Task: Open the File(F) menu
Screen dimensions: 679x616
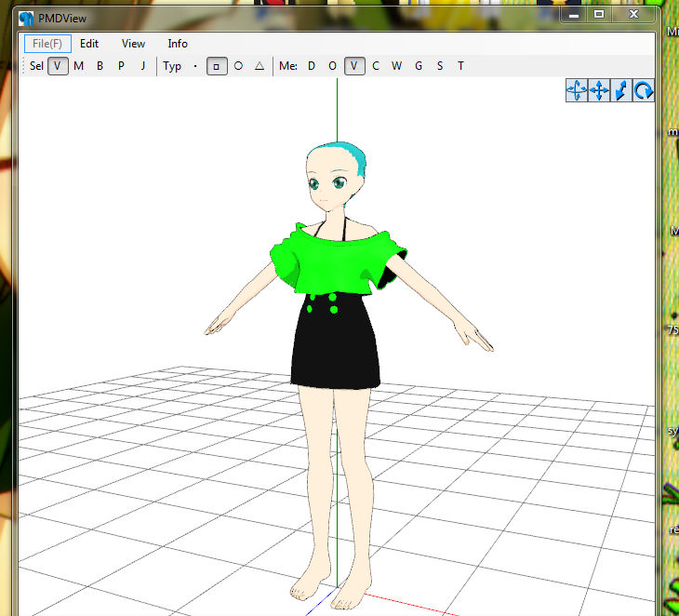Action: click(x=47, y=44)
